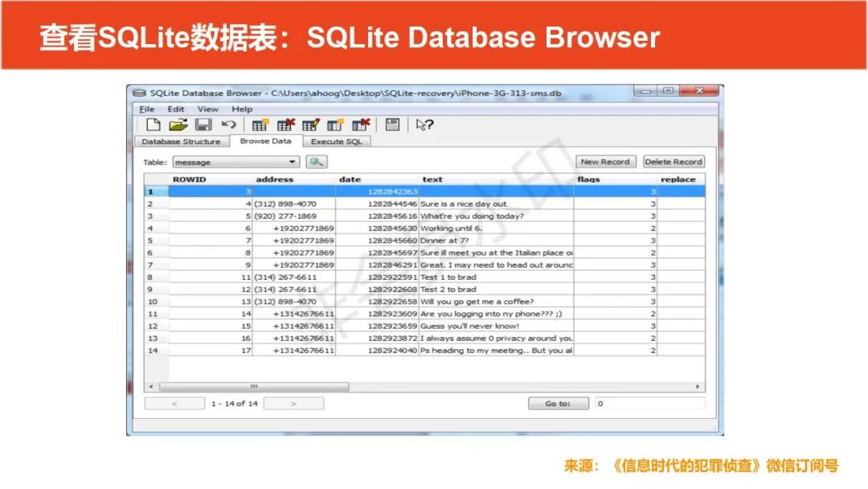Viewport: 868px width, 489px height.
Task: Switch to the Database Structure tab
Action: click(181, 142)
